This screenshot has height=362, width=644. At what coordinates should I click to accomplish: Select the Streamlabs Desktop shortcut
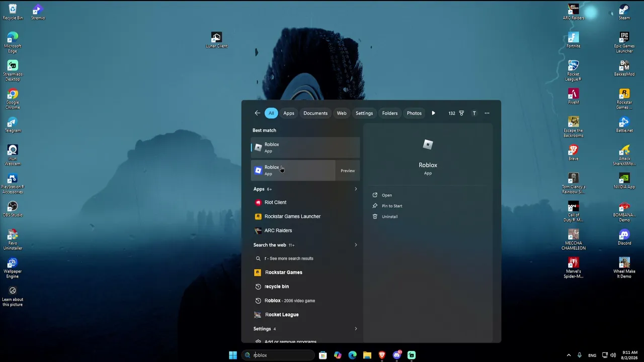13,71
